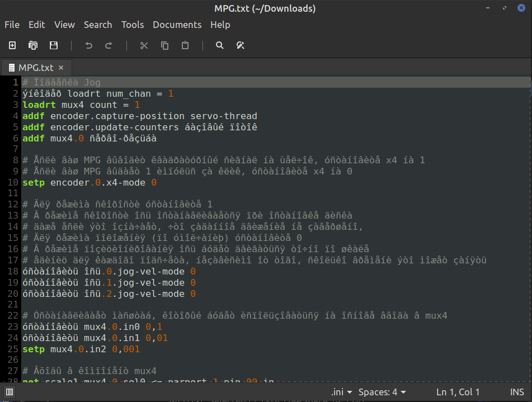Open find and replace tool
This screenshot has height=402, width=532.
[x=240, y=45]
